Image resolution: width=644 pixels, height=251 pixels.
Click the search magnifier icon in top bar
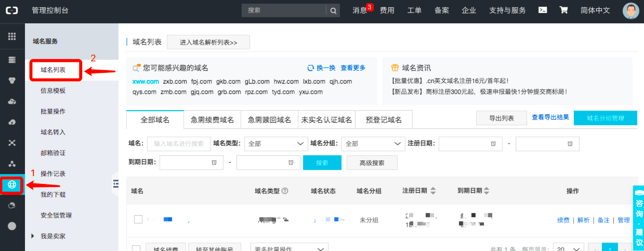coord(333,11)
